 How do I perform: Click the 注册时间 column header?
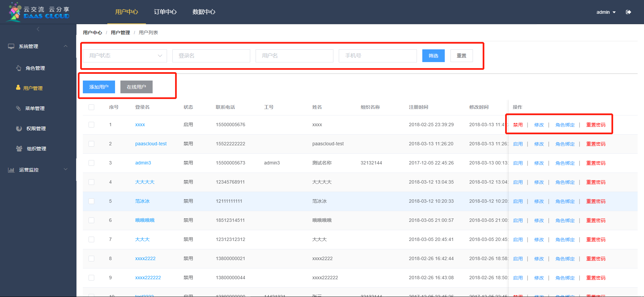pos(419,107)
